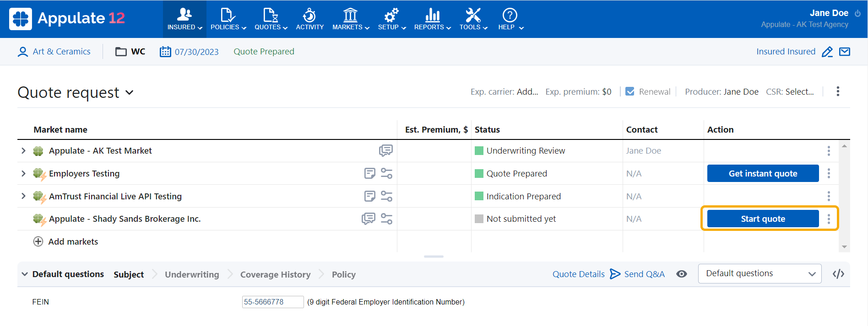Click expected carrier Add... value

pos(527,92)
